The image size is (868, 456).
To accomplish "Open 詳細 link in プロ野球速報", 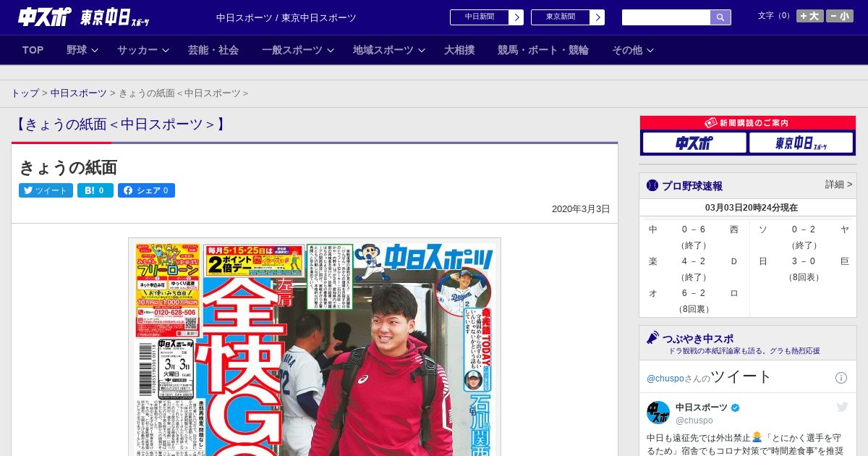I will tap(838, 185).
